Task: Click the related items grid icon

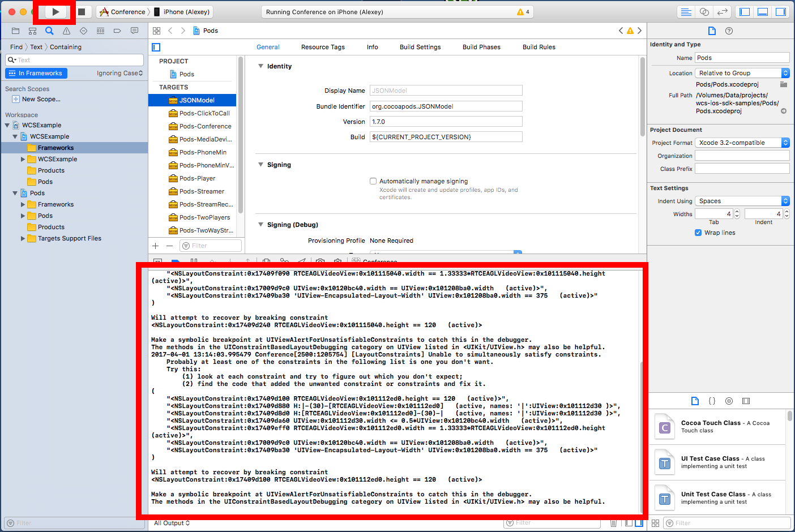Action: [156, 31]
